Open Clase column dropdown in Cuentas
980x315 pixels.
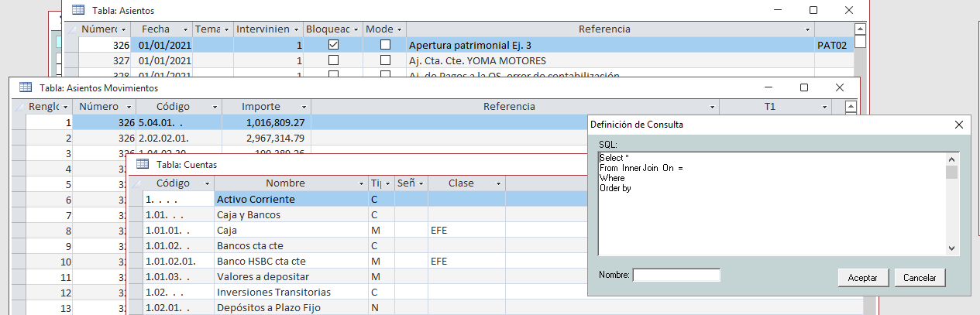[498, 183]
